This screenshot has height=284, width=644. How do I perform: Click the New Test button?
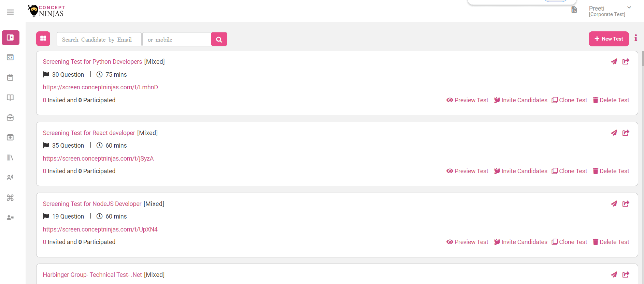609,39
